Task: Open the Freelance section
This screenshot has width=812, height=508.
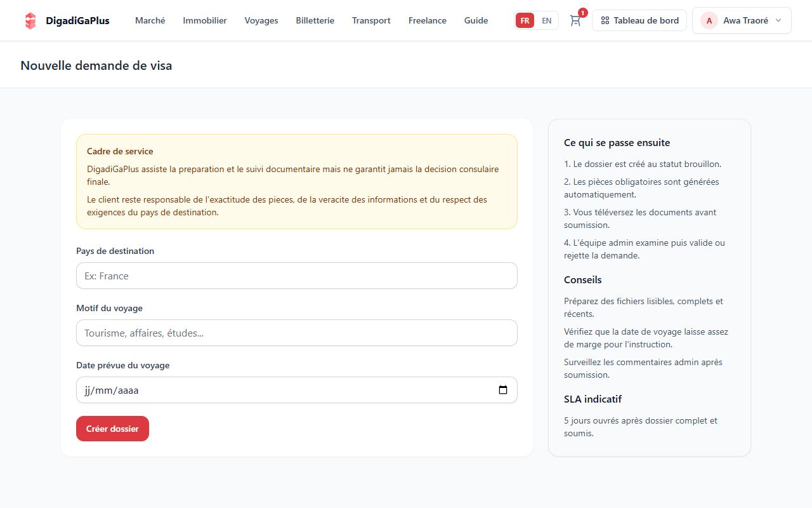Action: [428, 20]
